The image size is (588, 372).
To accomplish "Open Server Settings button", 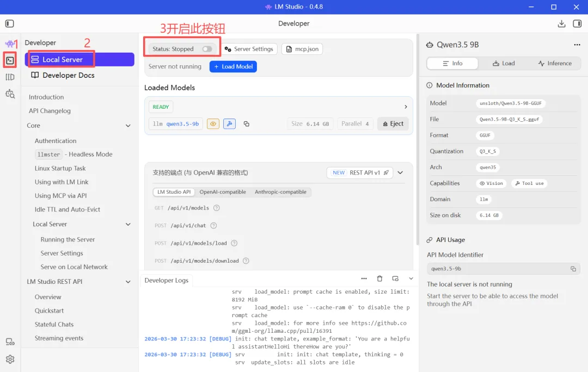I will 249,49.
